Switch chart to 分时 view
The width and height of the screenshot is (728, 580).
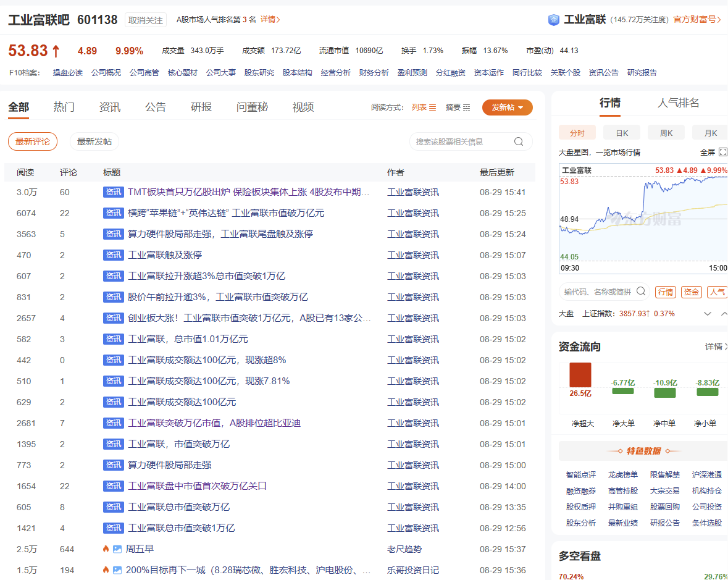[x=577, y=133]
